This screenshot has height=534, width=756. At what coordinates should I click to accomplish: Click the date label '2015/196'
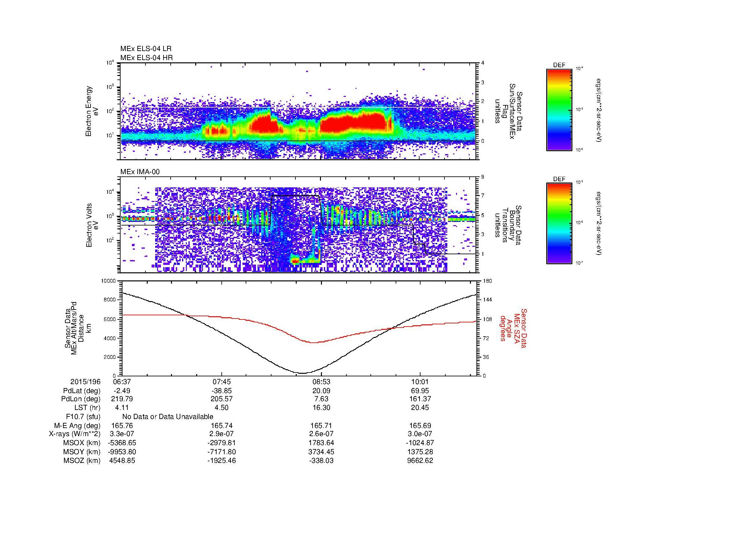(x=85, y=382)
